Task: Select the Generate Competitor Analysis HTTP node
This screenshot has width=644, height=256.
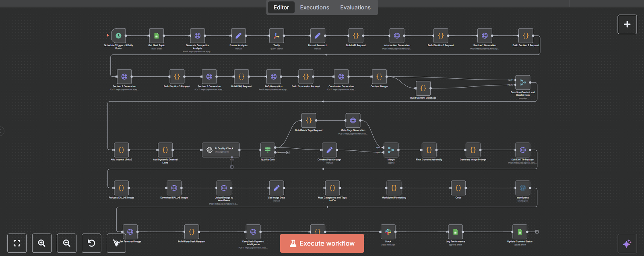Action: [x=198, y=36]
